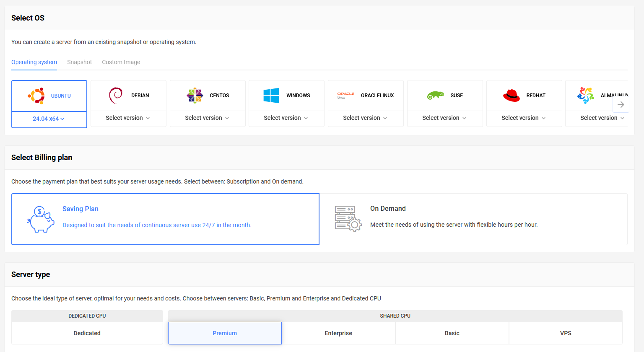Expand the Debian Select version dropdown
This screenshot has height=352, width=644.
[x=128, y=118]
